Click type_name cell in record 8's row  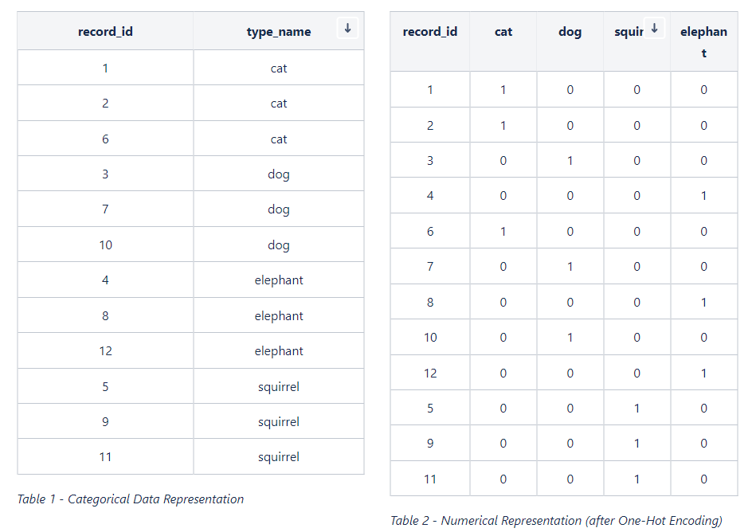pyautogui.click(x=279, y=315)
